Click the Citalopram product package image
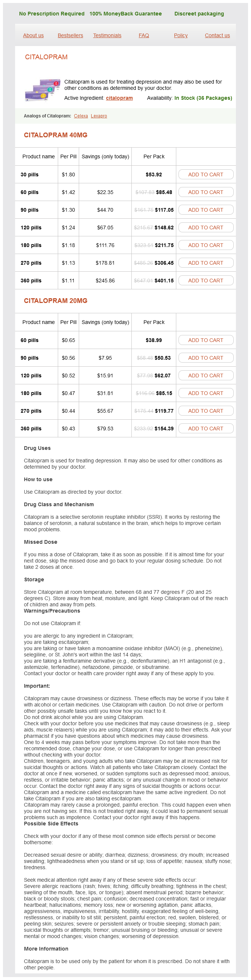The image size is (251, 980). [x=43, y=90]
